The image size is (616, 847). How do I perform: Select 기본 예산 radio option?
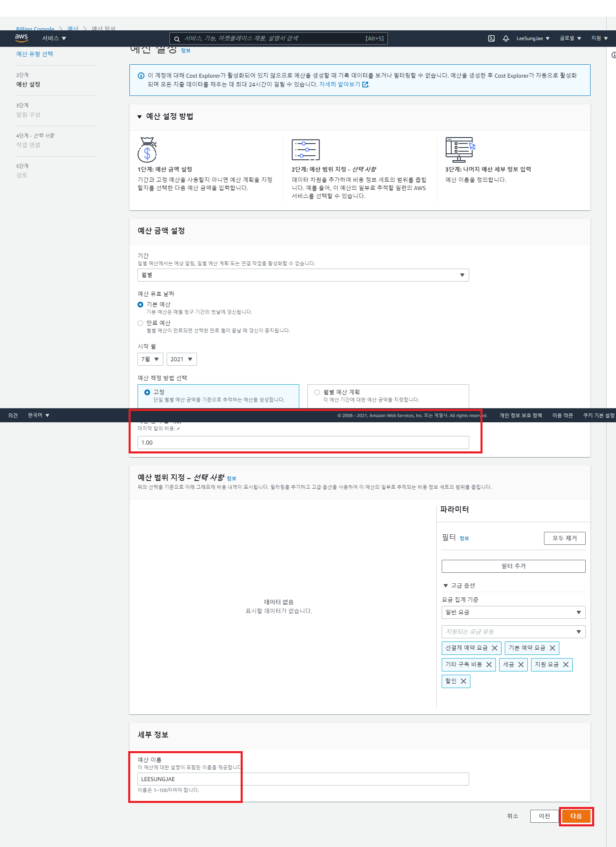(140, 305)
